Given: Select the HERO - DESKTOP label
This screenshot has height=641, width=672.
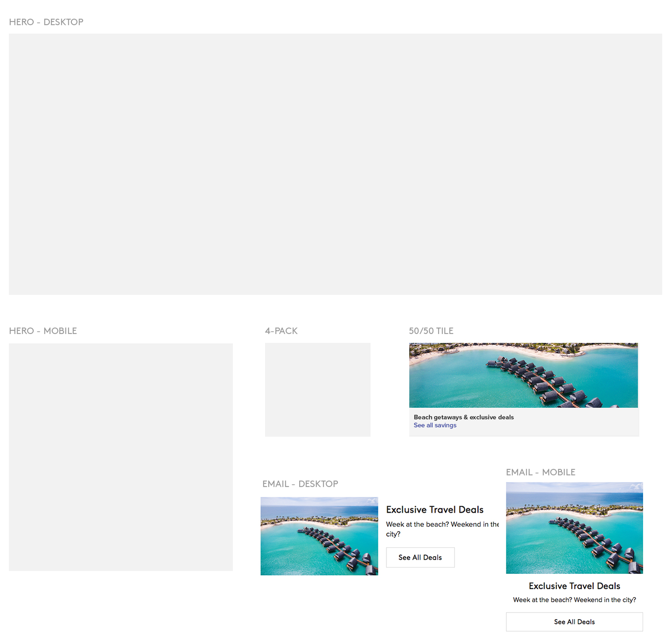Looking at the screenshot, I should click(46, 22).
